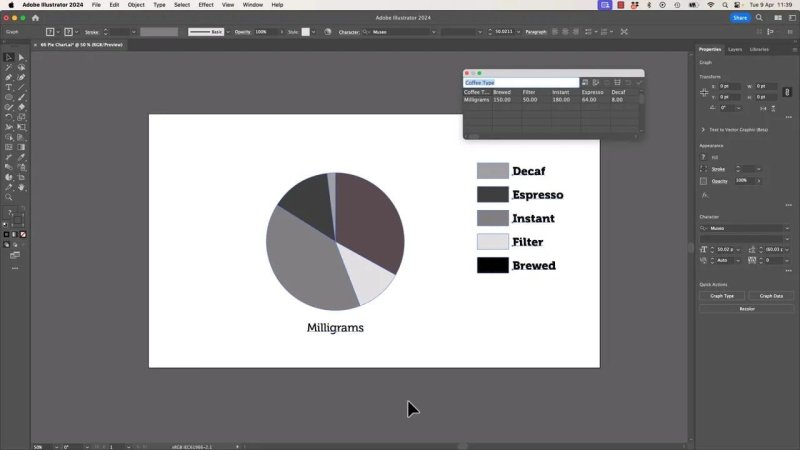The width and height of the screenshot is (800, 450).
Task: Open graphic Style dropdown in control bar
Action: pos(313,32)
